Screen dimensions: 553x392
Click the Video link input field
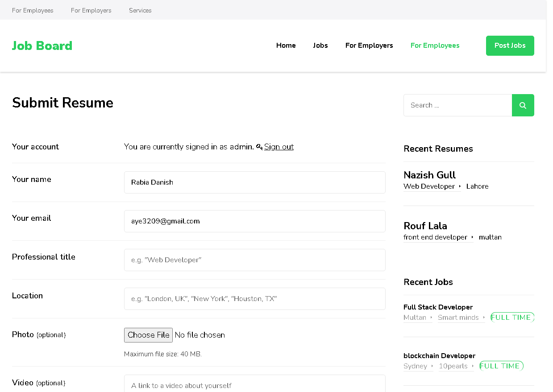point(255,384)
